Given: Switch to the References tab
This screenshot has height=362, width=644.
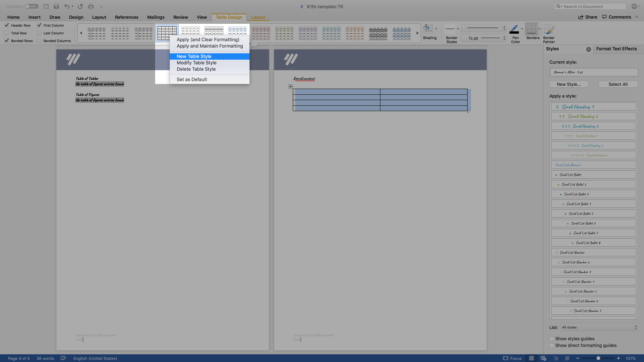Looking at the screenshot, I should (x=126, y=17).
